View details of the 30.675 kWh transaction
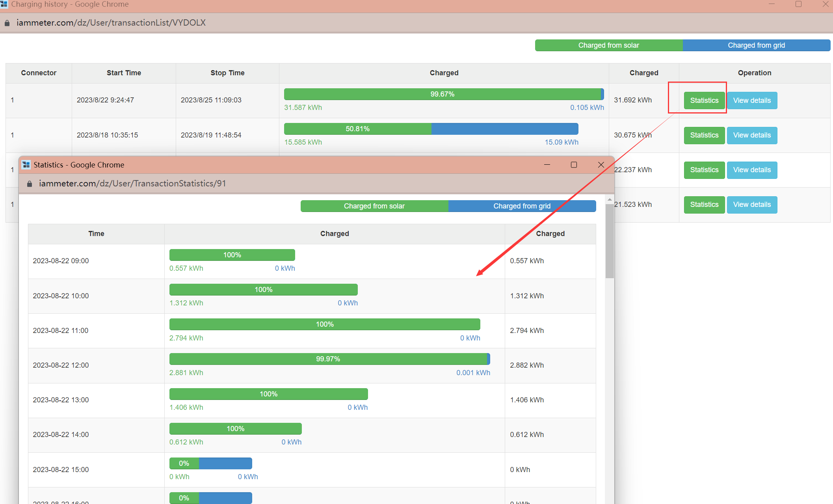833x504 pixels. coord(751,135)
